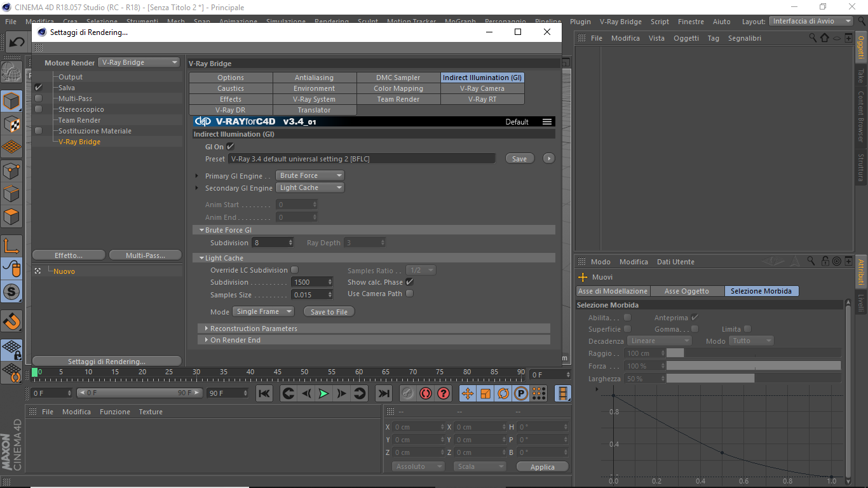Enable Multi-Pass checkbox in render settings
The width and height of the screenshot is (868, 488).
pyautogui.click(x=39, y=98)
